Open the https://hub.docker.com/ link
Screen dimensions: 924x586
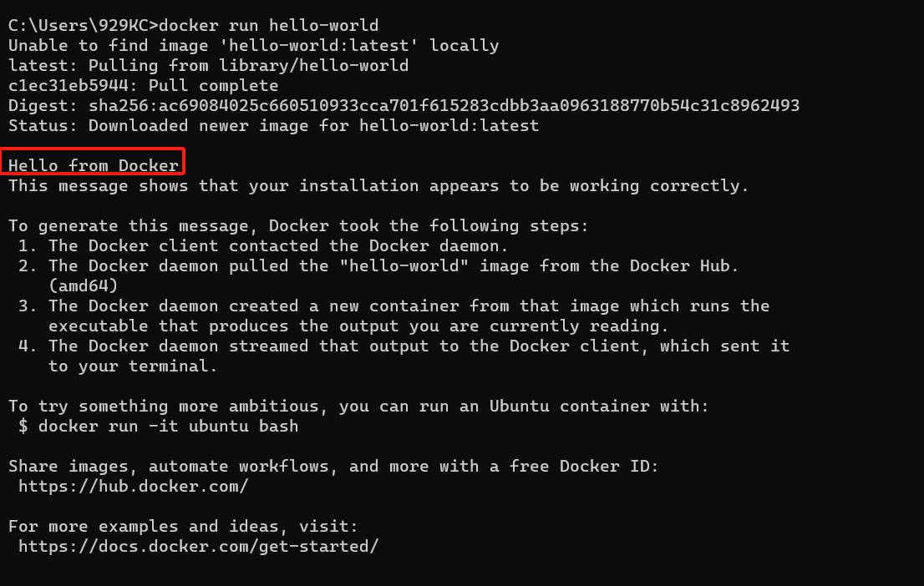[133, 487]
